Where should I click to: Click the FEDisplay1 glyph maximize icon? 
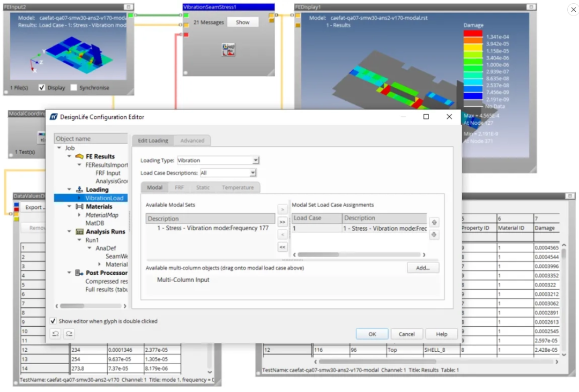pos(531,7)
